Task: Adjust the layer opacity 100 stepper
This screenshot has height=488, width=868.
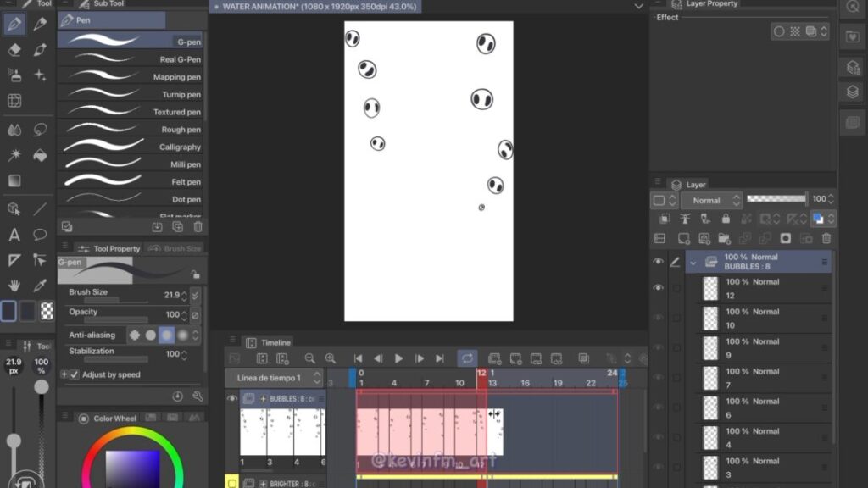Action: 831,199
